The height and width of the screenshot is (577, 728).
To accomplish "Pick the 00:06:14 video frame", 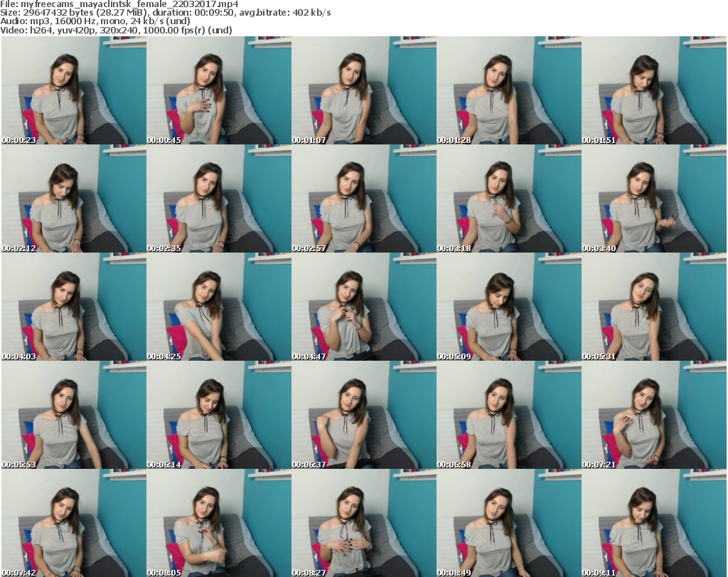I will coord(219,415).
